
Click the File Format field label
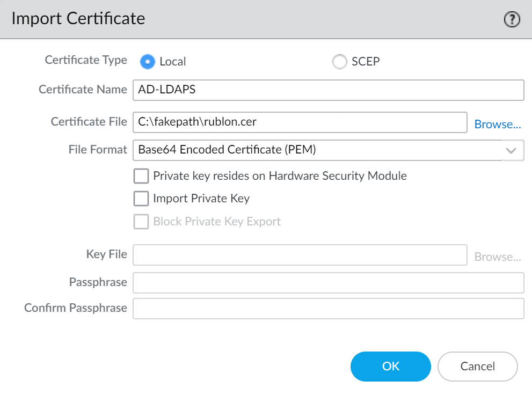coord(98,150)
